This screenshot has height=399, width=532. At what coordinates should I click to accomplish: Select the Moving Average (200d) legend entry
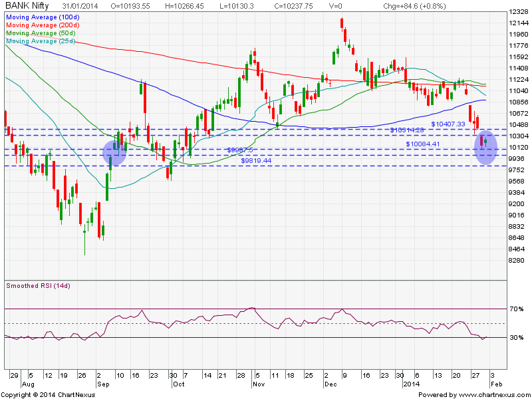[43, 25]
